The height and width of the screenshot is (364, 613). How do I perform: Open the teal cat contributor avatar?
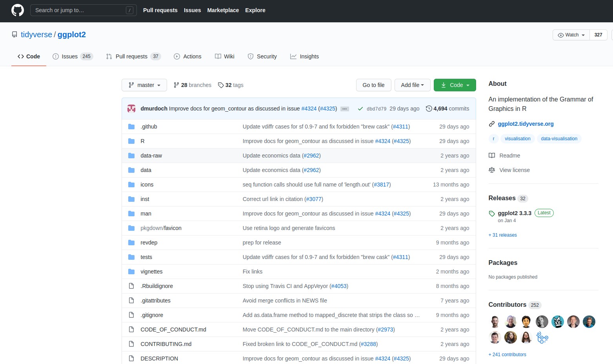558,322
